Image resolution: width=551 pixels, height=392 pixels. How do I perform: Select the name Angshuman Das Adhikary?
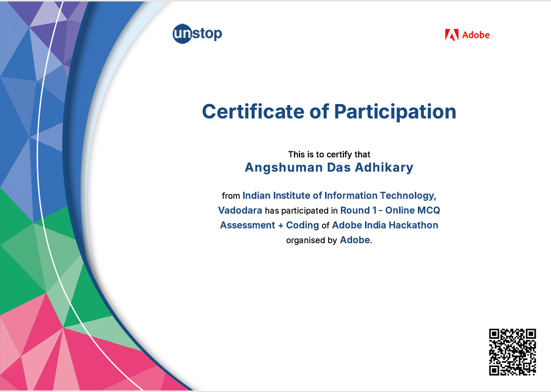(x=329, y=168)
